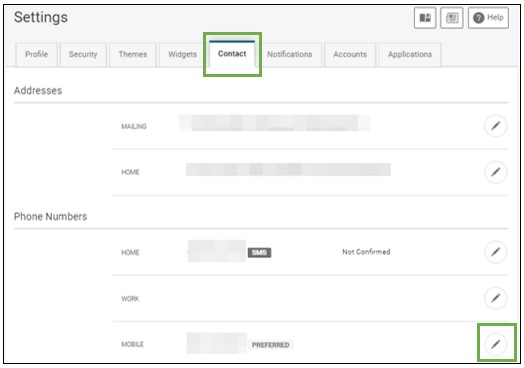
Task: Click the MOBILE phone label
Action: 132,344
